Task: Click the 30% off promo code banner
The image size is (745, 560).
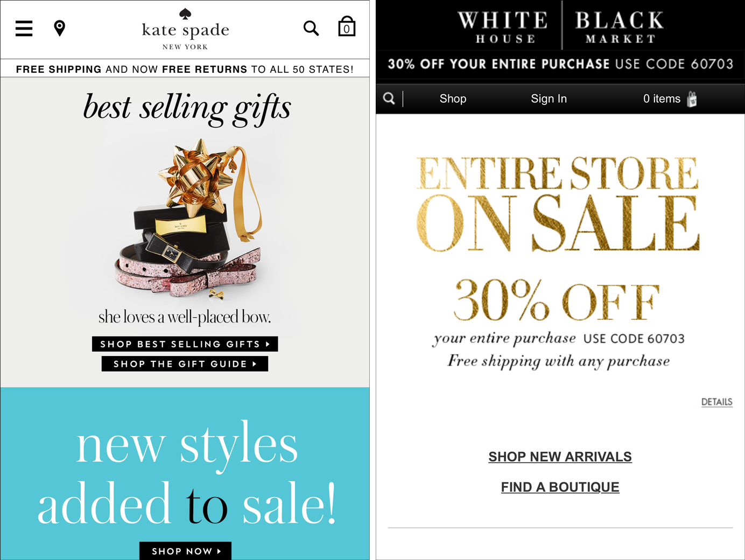Action: click(560, 64)
